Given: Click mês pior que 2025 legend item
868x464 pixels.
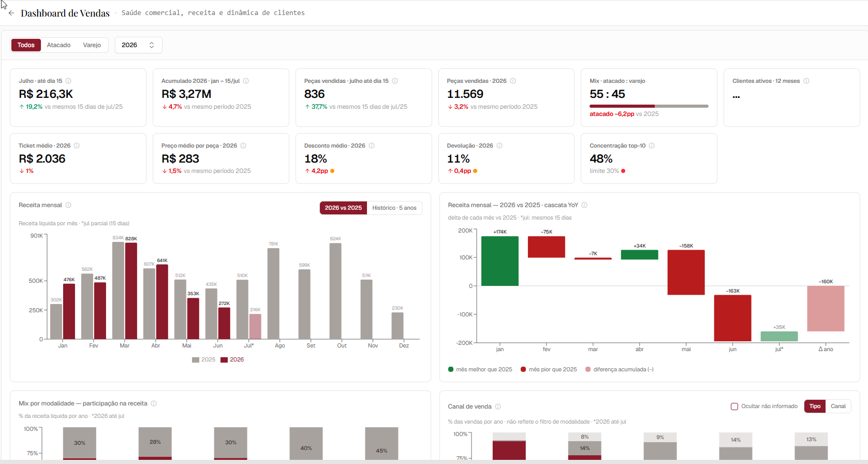Looking at the screenshot, I should (x=549, y=369).
